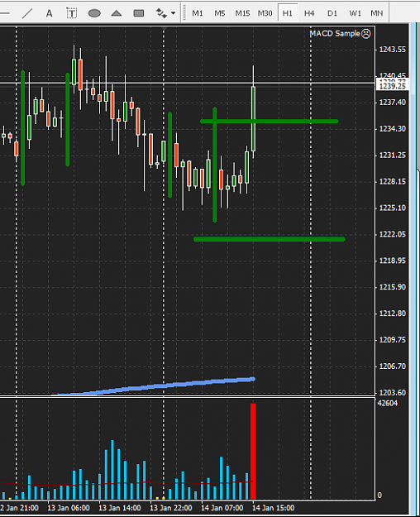Switch to M15 timeframe
This screenshot has height=517, width=420.
pos(242,13)
